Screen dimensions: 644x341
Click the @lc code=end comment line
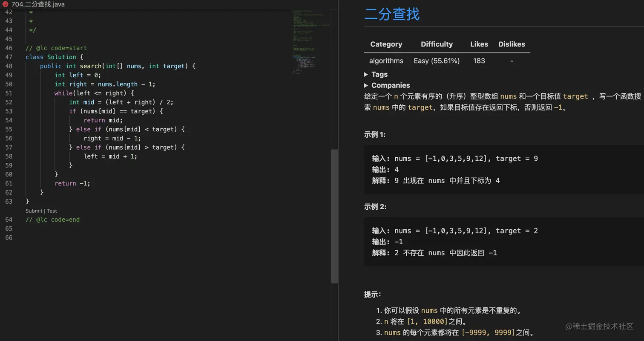[52, 220]
